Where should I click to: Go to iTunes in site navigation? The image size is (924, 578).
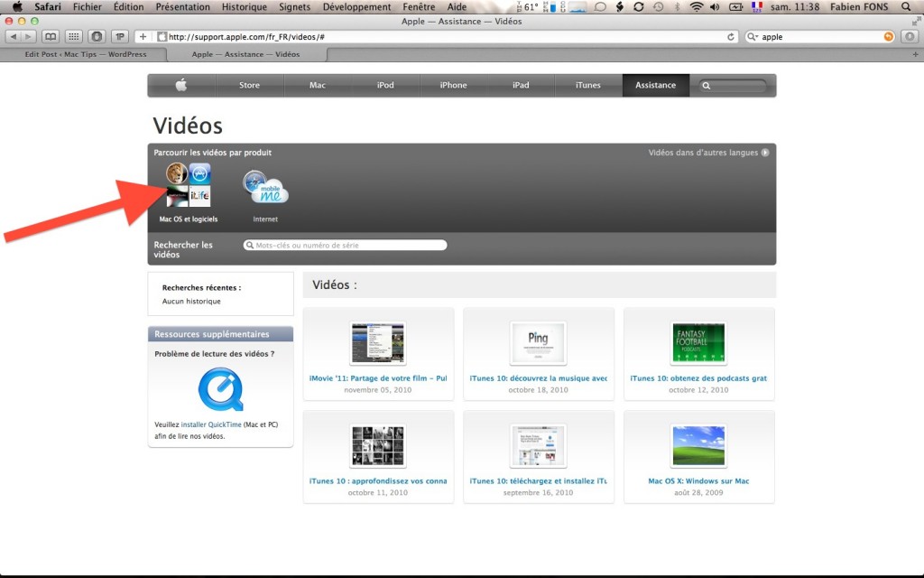click(x=588, y=85)
